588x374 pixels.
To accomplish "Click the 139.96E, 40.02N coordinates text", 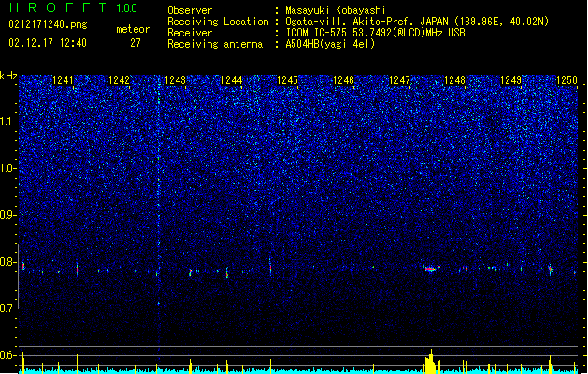I will point(500,22).
